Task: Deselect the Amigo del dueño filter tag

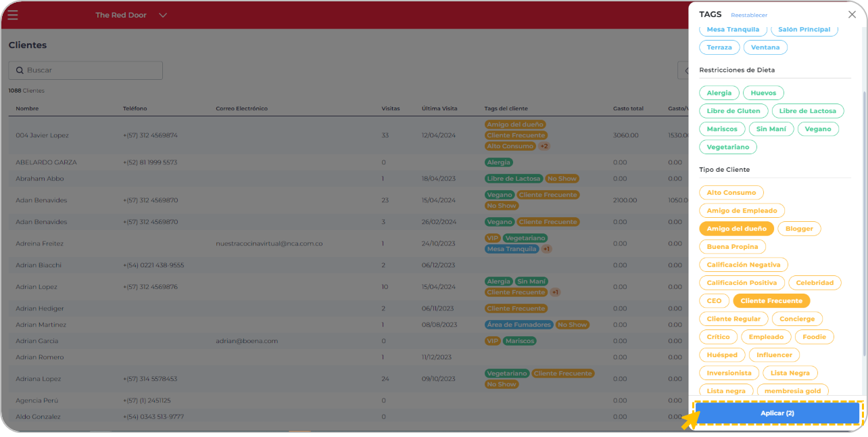Action: point(737,229)
